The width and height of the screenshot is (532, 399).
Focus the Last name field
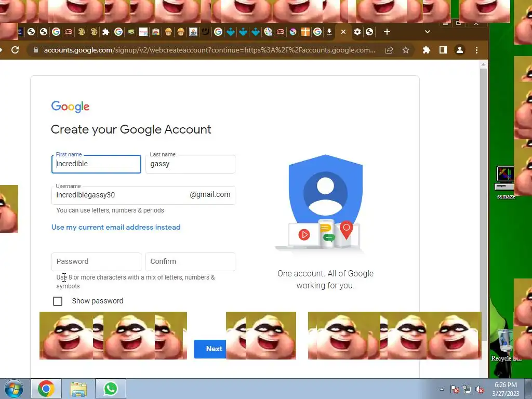pyautogui.click(x=190, y=164)
